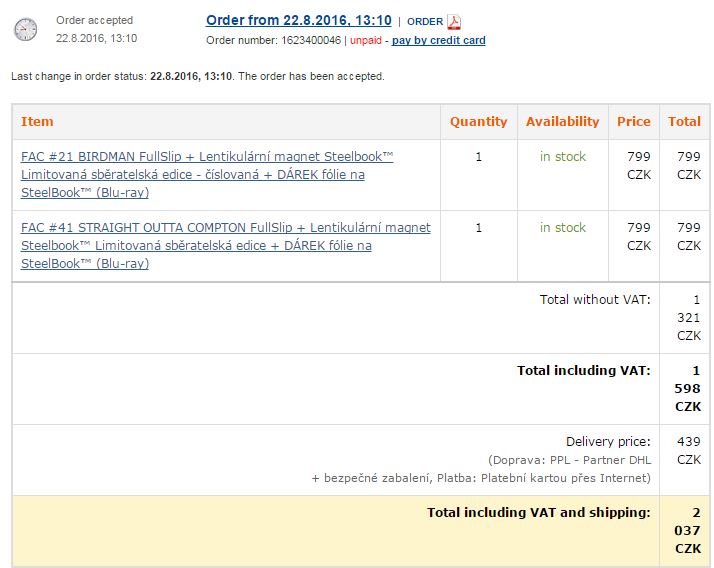Select the Quantity column header
The height and width of the screenshot is (568, 714).
pos(478,121)
